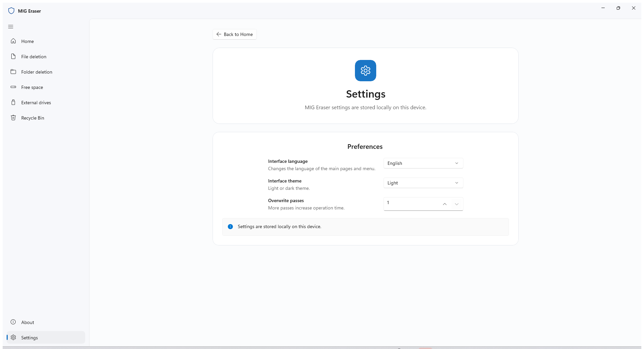Viewport: 644px width, 349px height.
Task: Click the MIG Eraser shield logo
Action: click(x=11, y=11)
